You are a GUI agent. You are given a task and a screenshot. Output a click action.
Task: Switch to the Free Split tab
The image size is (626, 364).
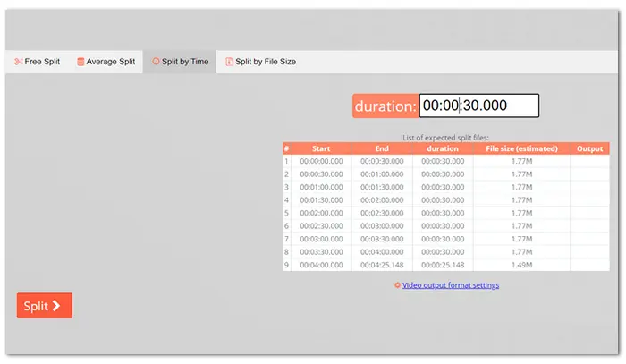click(37, 63)
